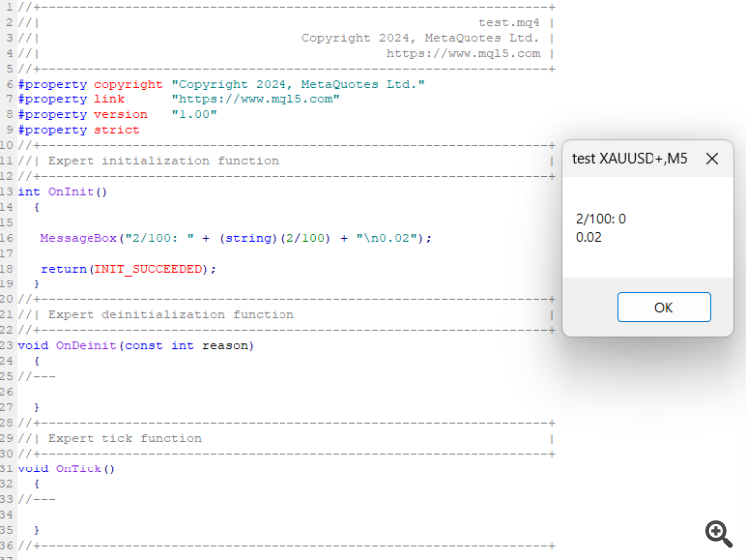Click line number 23 in the gutter
Screen dimensions: 746x560
point(6,346)
